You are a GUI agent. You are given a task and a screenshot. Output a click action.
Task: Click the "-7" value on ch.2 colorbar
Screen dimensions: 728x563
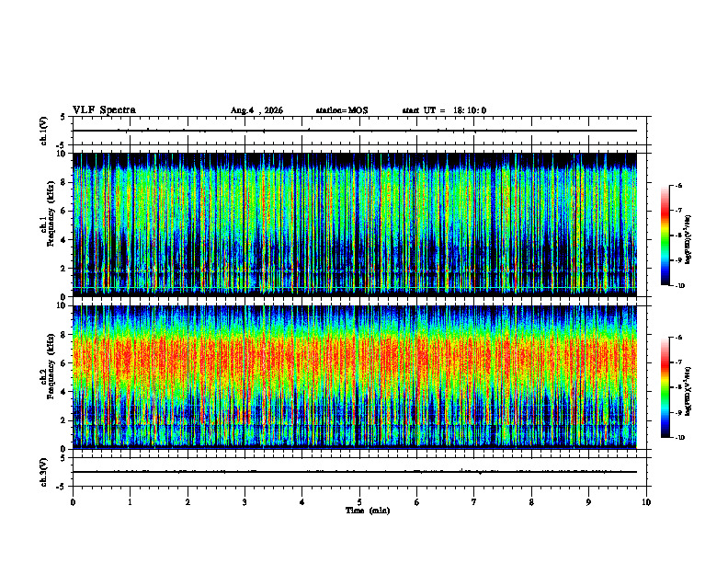coord(678,362)
